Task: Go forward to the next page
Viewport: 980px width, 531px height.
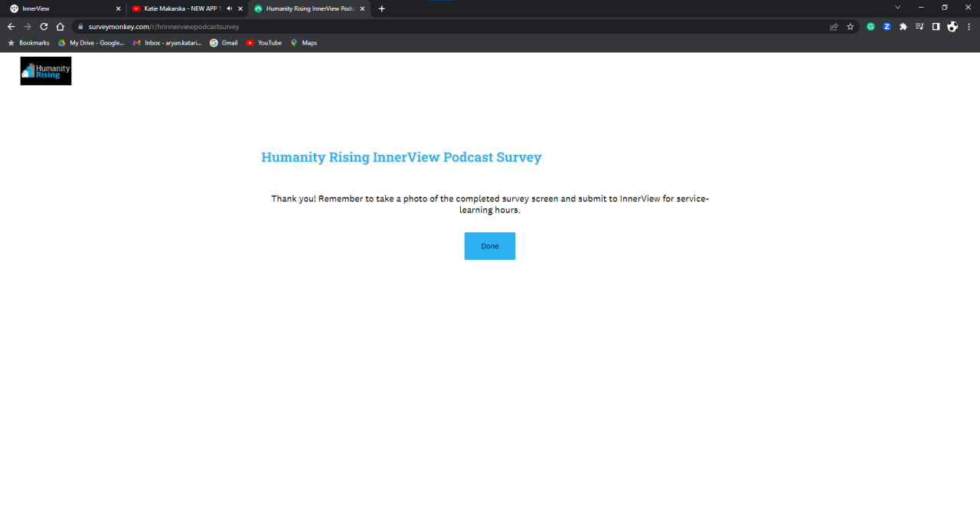Action: click(x=28, y=26)
